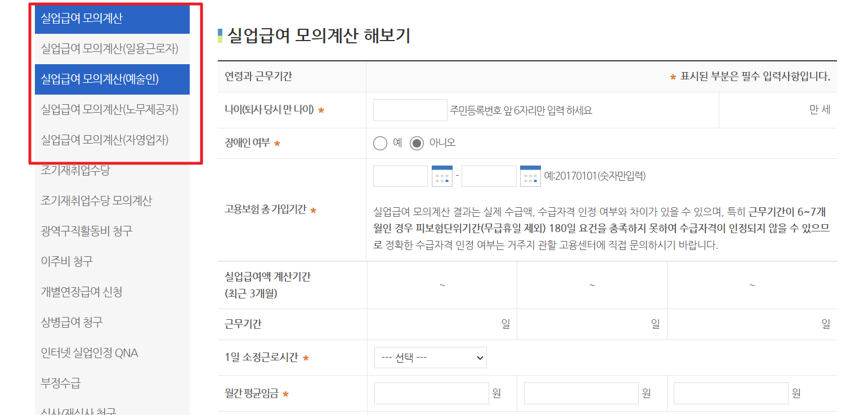
Task: Select '예' for 장애인 여부
Action: pos(381,143)
